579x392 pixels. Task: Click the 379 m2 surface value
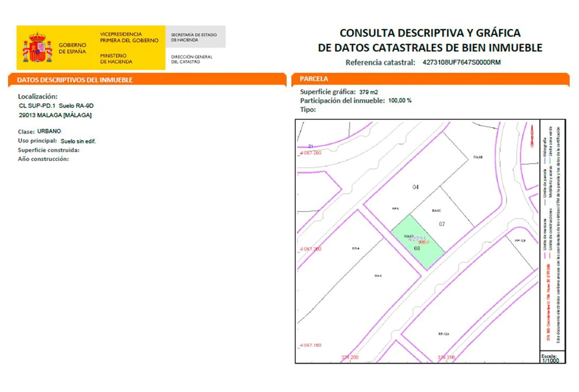(x=368, y=92)
